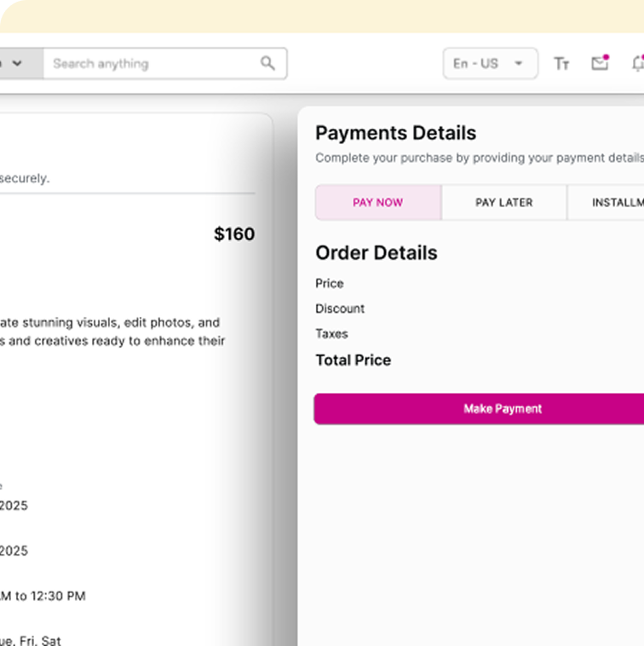The height and width of the screenshot is (646, 644).
Task: Click the Order Details heading
Action: pyautogui.click(x=376, y=253)
